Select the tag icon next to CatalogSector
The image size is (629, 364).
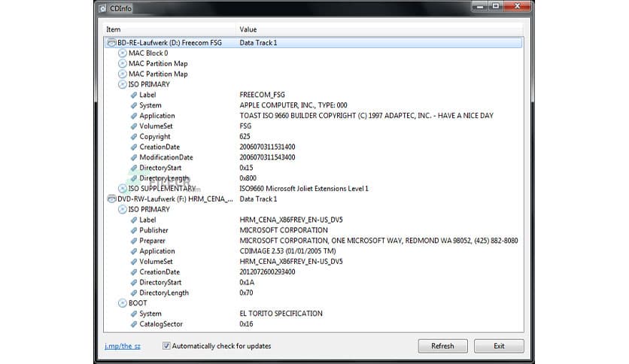pyautogui.click(x=133, y=324)
